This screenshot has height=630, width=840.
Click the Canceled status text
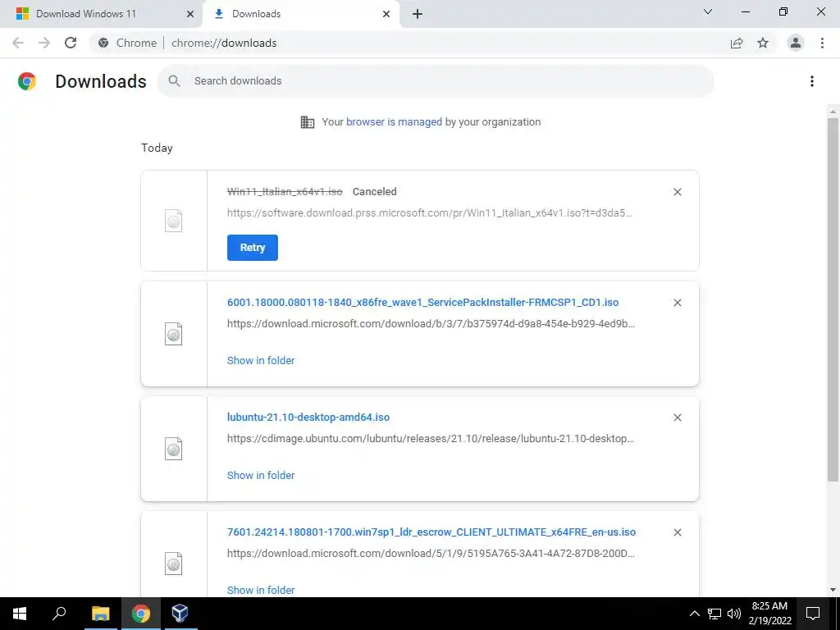click(x=374, y=192)
